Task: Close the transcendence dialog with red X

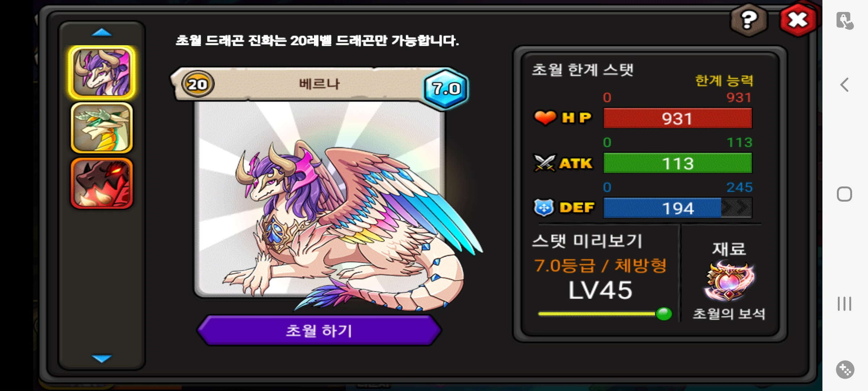Action: pyautogui.click(x=798, y=20)
